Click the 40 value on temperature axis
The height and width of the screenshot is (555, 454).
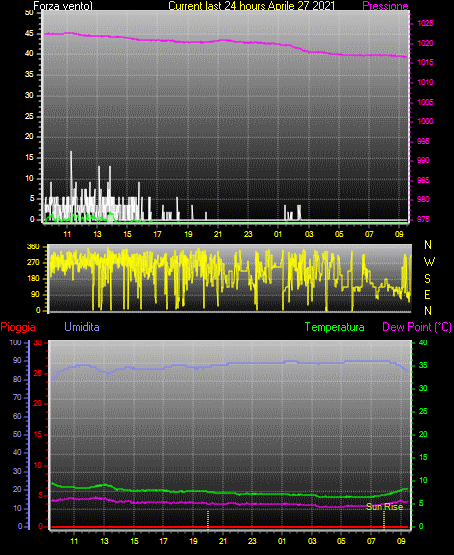pos(423,342)
